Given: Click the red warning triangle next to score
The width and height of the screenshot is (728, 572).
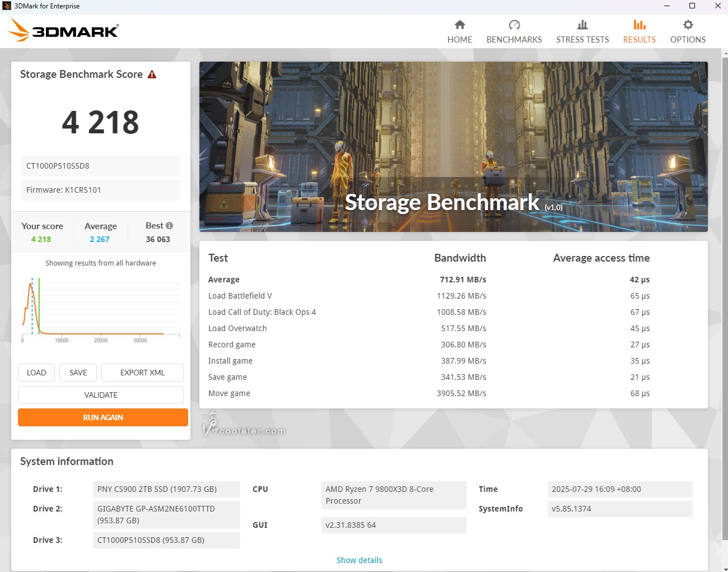Looking at the screenshot, I should pyautogui.click(x=152, y=75).
